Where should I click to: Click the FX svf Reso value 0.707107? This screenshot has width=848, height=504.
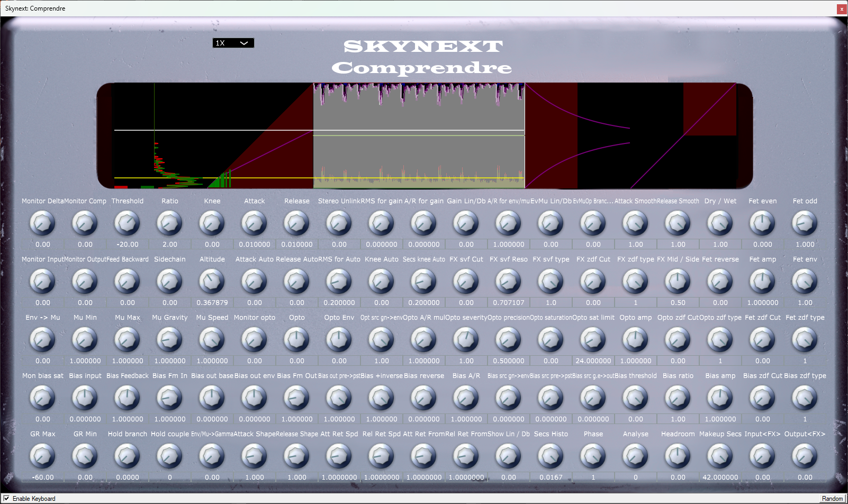coord(508,302)
